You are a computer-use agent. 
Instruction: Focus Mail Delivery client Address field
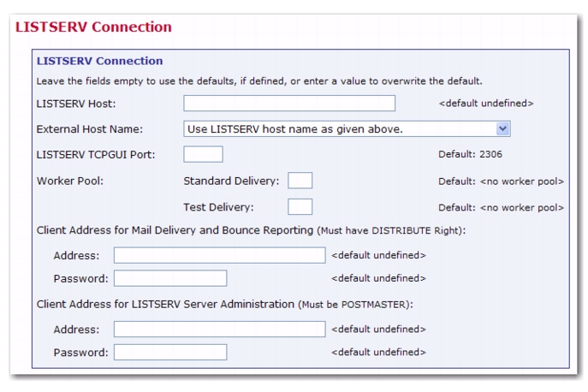coord(220,255)
